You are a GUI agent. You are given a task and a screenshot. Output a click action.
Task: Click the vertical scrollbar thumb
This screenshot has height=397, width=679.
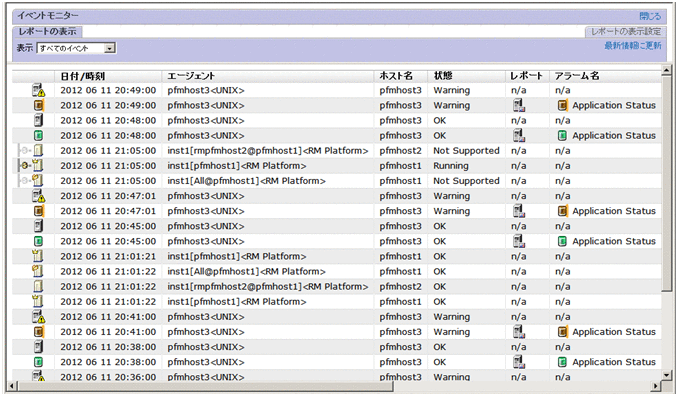(666, 183)
